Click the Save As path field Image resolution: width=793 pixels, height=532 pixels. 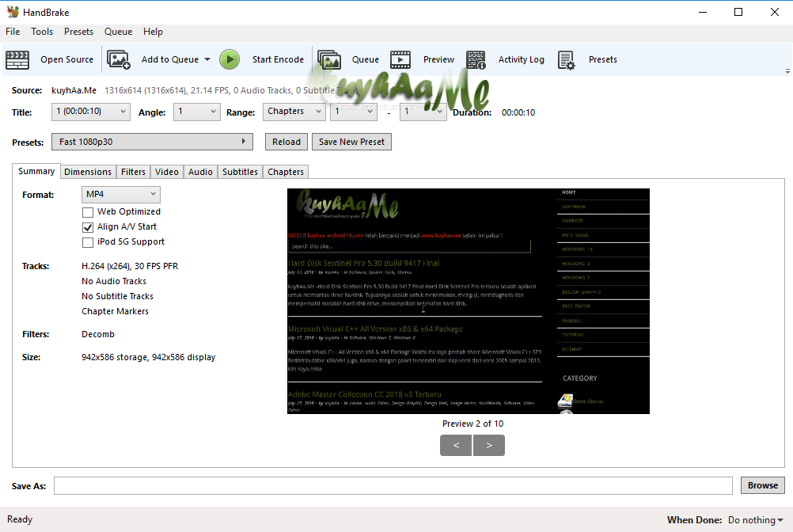point(393,485)
